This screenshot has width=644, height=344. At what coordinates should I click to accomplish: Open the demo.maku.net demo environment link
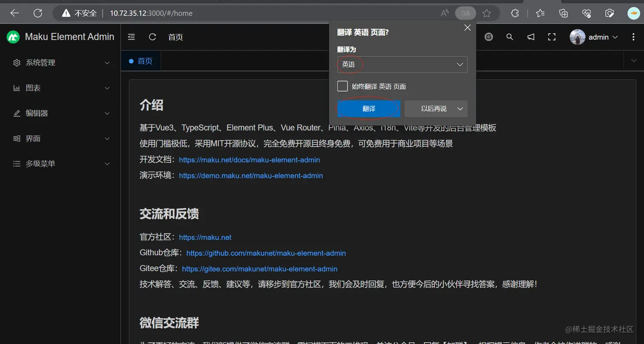point(251,176)
